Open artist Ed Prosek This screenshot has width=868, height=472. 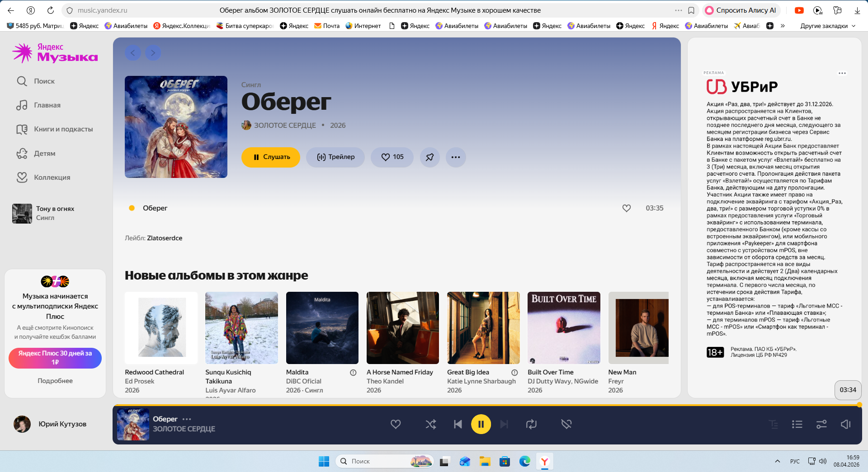point(140,381)
